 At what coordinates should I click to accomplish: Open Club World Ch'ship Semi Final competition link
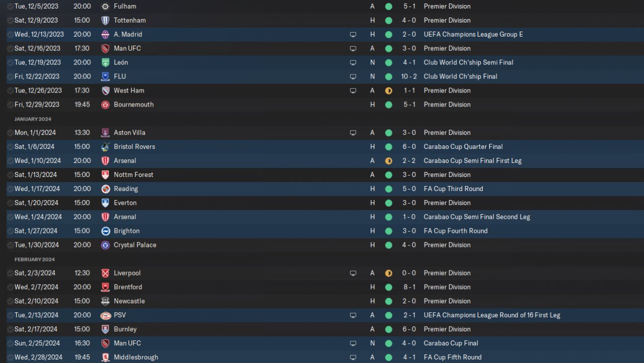(468, 63)
